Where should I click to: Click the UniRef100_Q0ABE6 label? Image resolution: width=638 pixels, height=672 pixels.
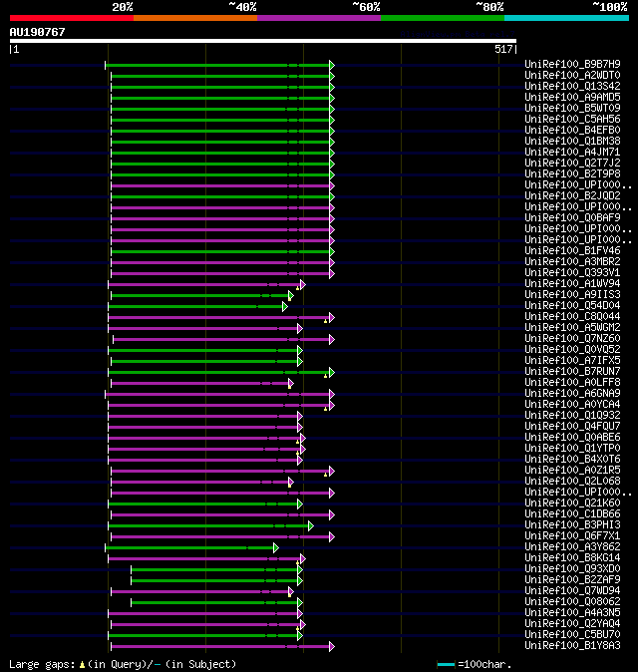click(572, 437)
